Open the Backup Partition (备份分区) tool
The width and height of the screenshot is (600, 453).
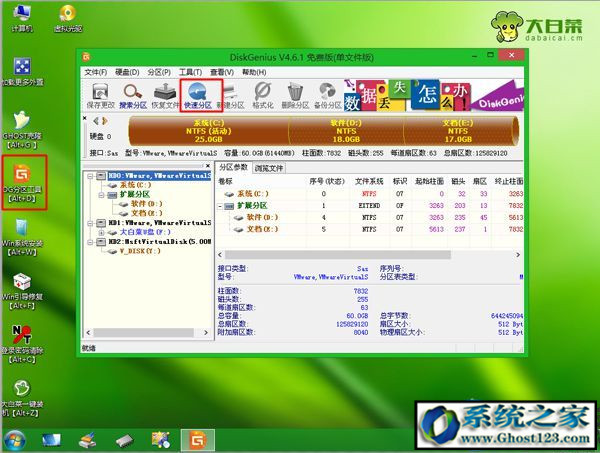tap(328, 96)
